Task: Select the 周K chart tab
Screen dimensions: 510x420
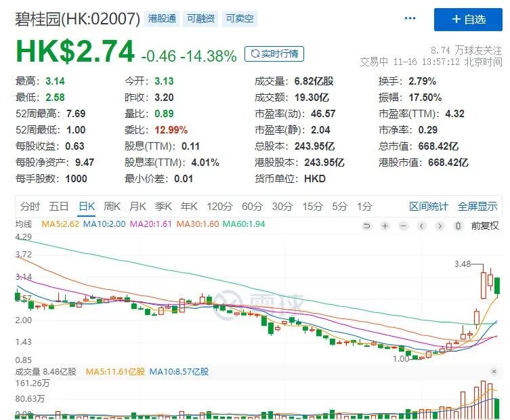Action: [x=112, y=206]
